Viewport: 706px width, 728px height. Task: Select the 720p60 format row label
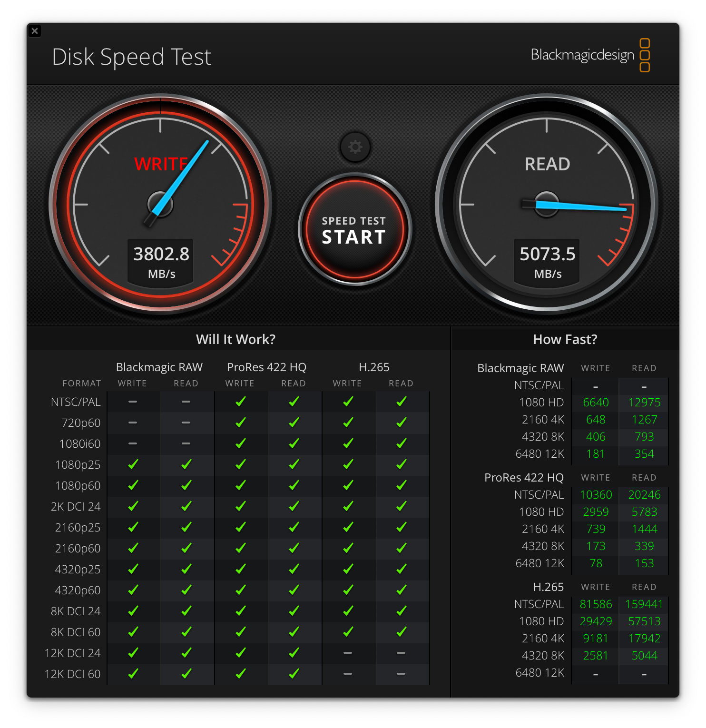81,423
